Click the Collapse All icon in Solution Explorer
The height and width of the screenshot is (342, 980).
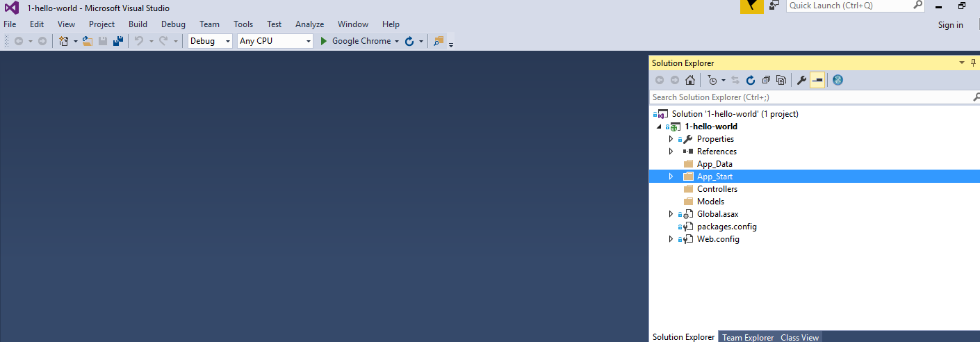pos(766,80)
